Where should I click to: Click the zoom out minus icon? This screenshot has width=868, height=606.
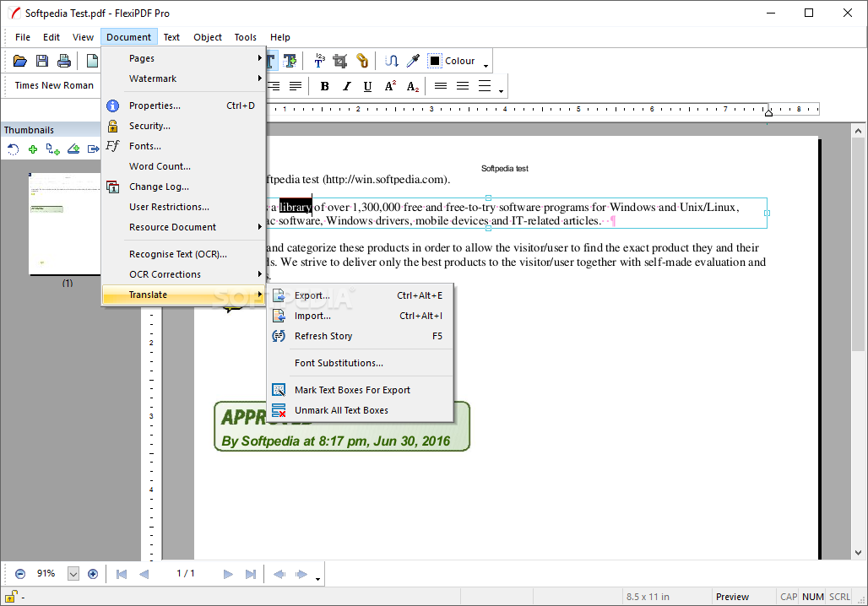tap(20, 574)
